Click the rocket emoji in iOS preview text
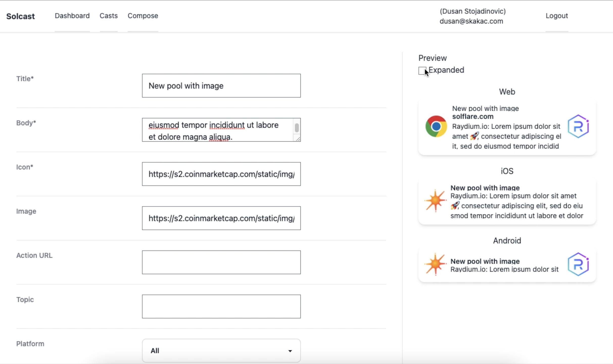The width and height of the screenshot is (613, 364). pos(455,205)
